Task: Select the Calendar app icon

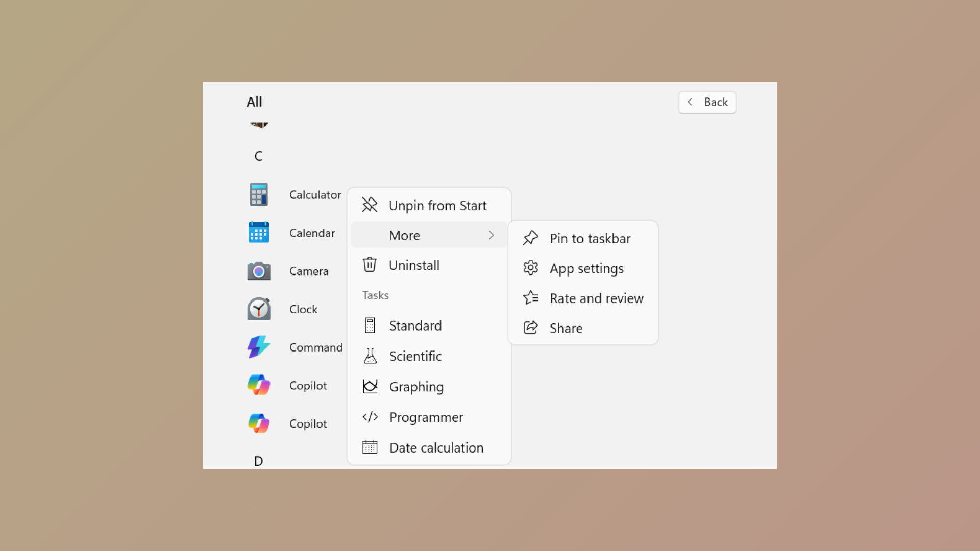Action: pyautogui.click(x=258, y=233)
